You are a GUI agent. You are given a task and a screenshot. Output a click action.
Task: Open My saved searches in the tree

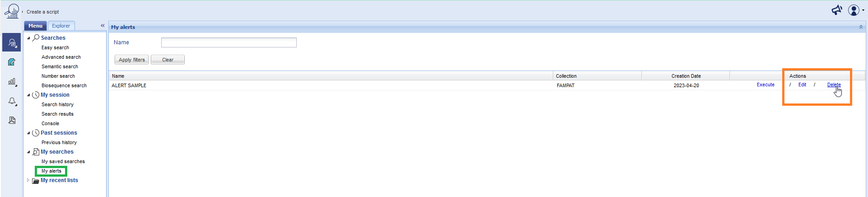click(x=63, y=161)
